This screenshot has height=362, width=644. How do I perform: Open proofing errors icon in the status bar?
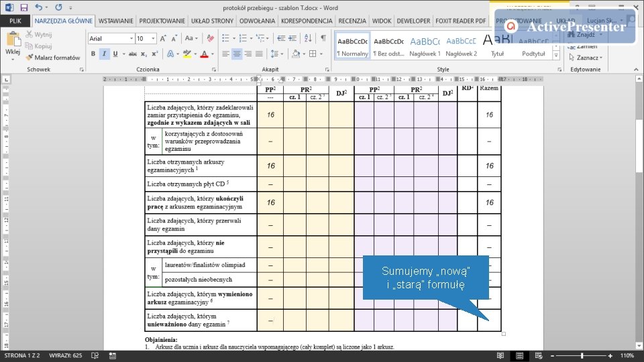(x=95, y=355)
